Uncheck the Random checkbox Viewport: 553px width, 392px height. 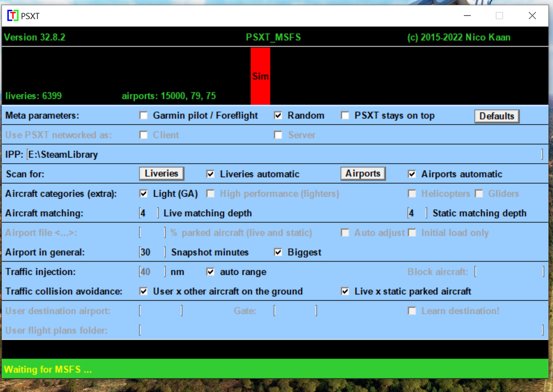278,116
